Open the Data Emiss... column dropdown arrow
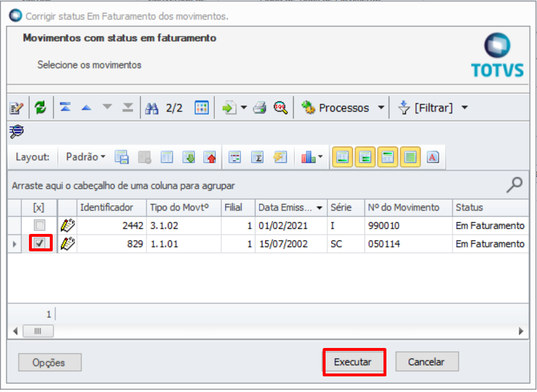Screen dimensions: 537x392 tap(320, 208)
